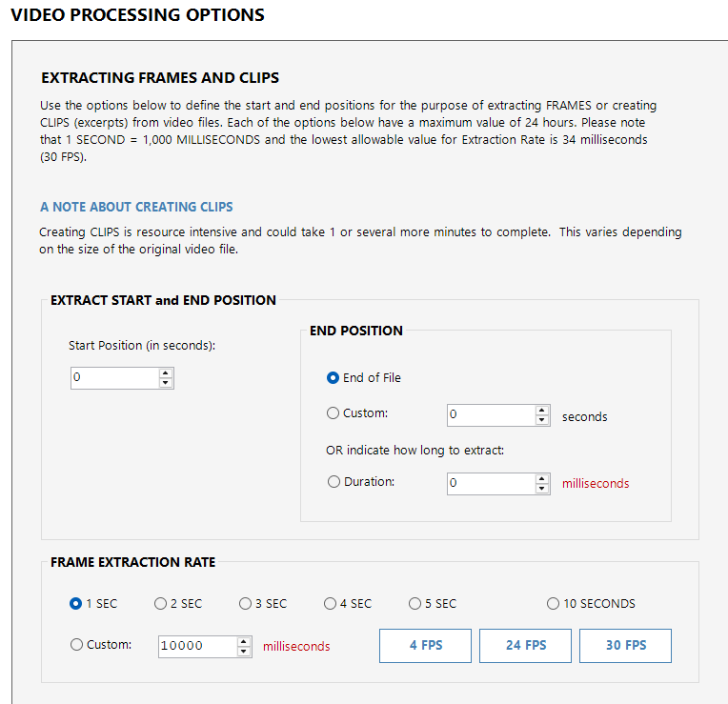Click the 4 FPS button
Screen dimensions: 728x704
(x=425, y=645)
